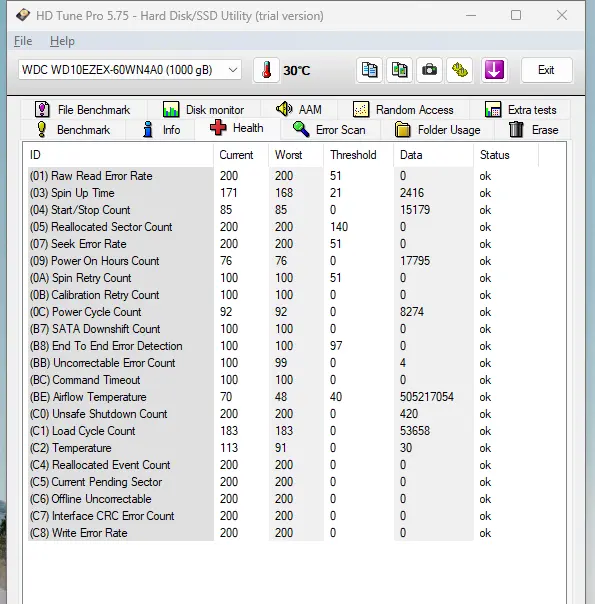Select the Reallocated Sector Count row
Screen dimensions: 595x604
[x=283, y=227]
